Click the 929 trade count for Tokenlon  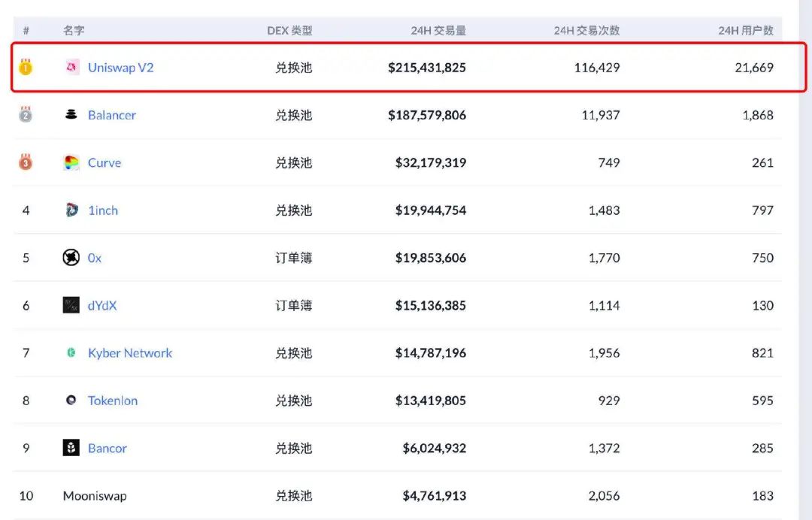[x=609, y=401]
